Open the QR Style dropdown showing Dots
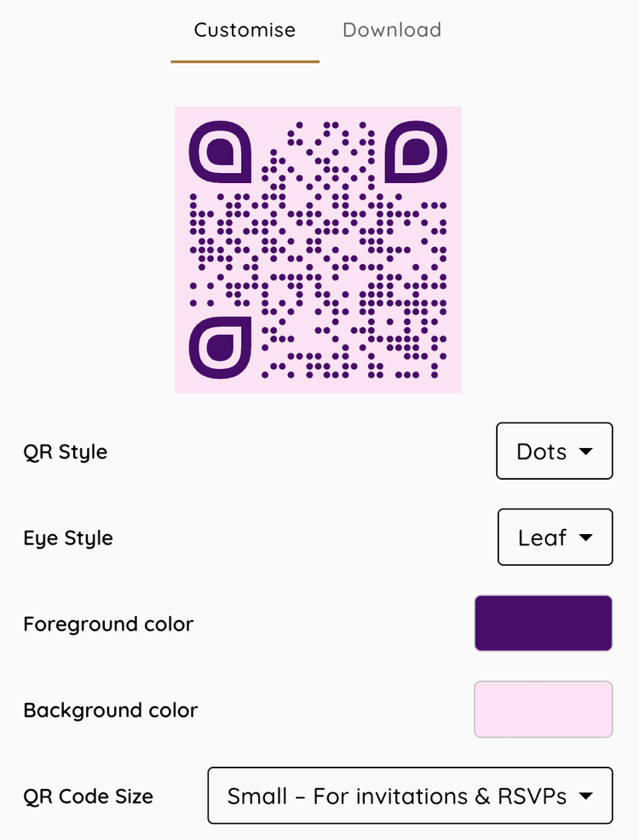Image resolution: width=639 pixels, height=840 pixels. (554, 452)
